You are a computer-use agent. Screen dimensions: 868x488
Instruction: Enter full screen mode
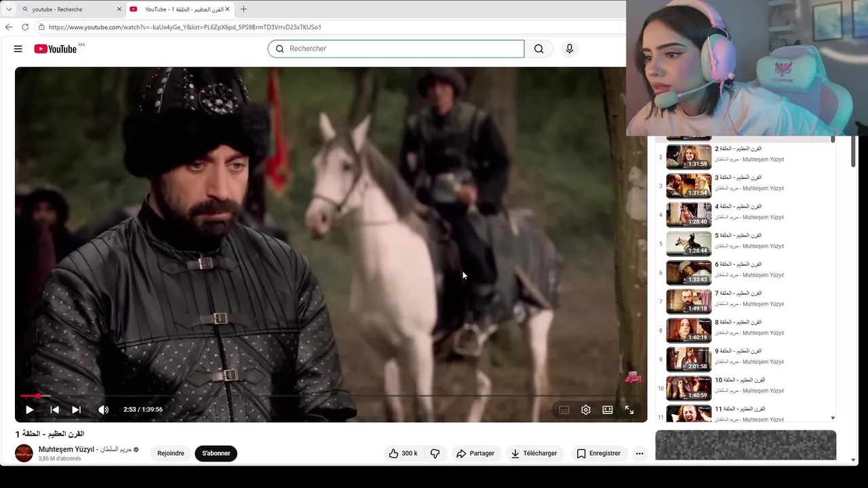click(x=629, y=409)
